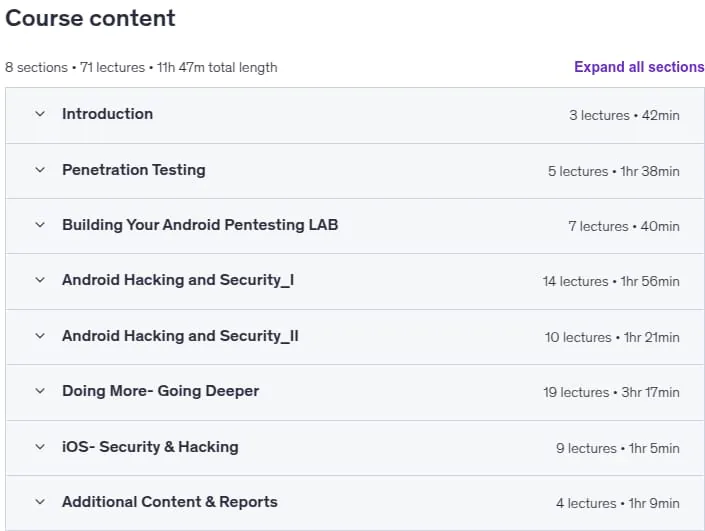Click the 19 lectures • 3hr 17min label

click(x=611, y=393)
